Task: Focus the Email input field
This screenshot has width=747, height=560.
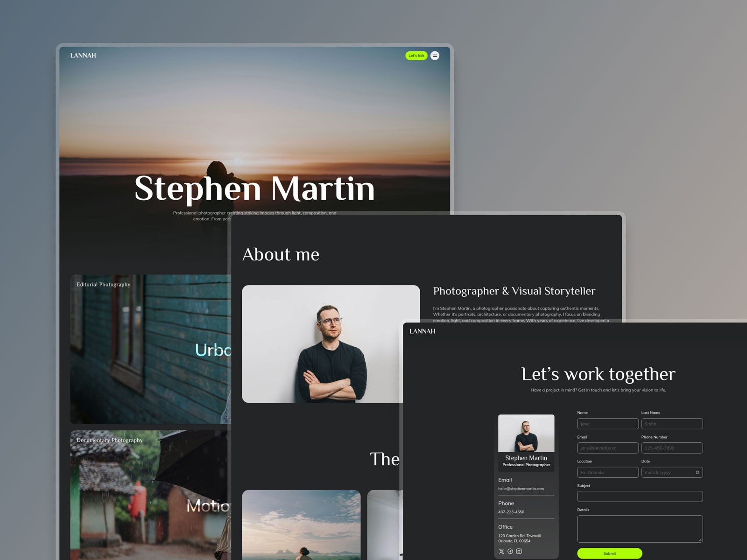Action: tap(608, 448)
